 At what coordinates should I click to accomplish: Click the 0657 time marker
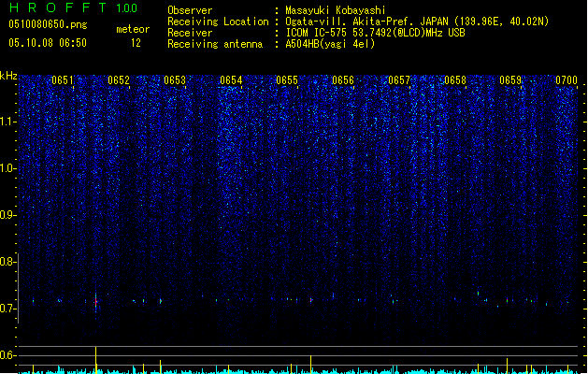[x=399, y=80]
